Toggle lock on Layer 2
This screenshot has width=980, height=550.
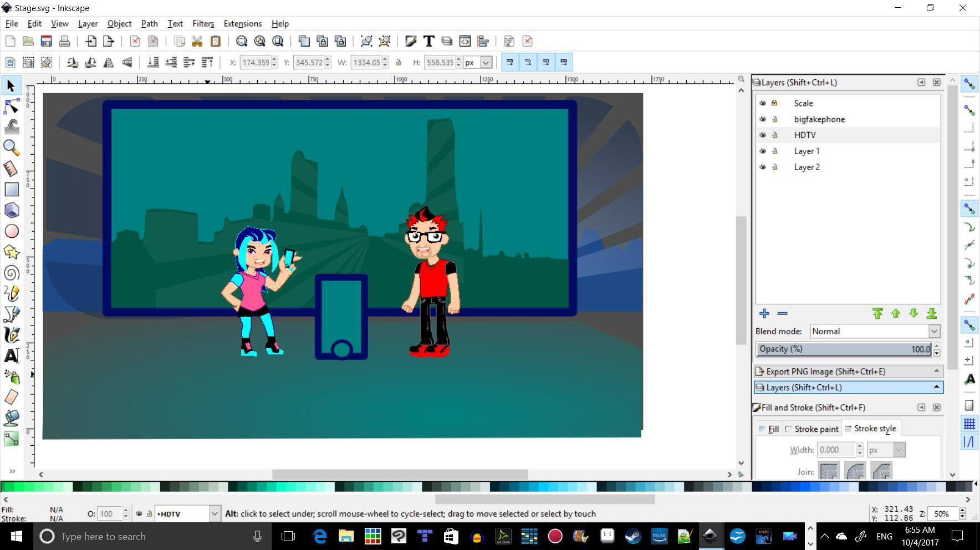click(x=775, y=167)
